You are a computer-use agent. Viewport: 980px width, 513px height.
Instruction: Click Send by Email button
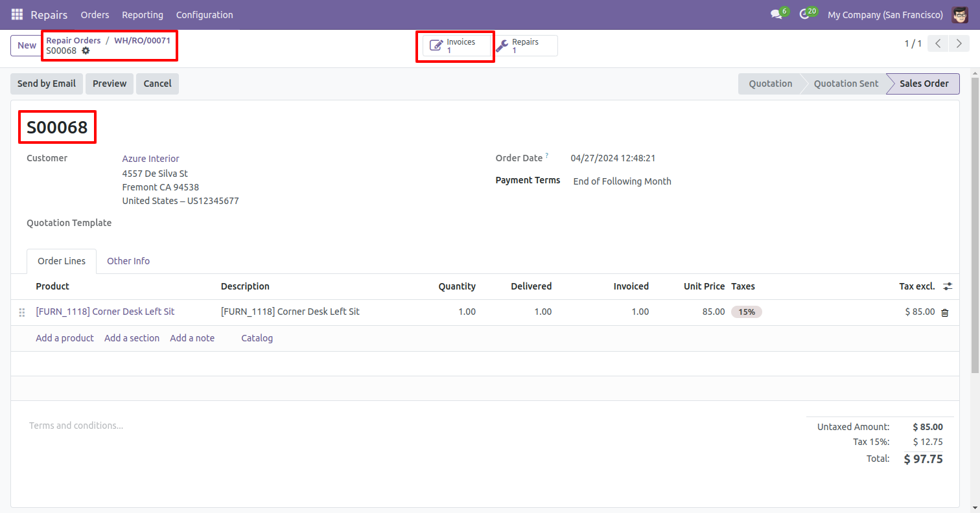pos(47,84)
